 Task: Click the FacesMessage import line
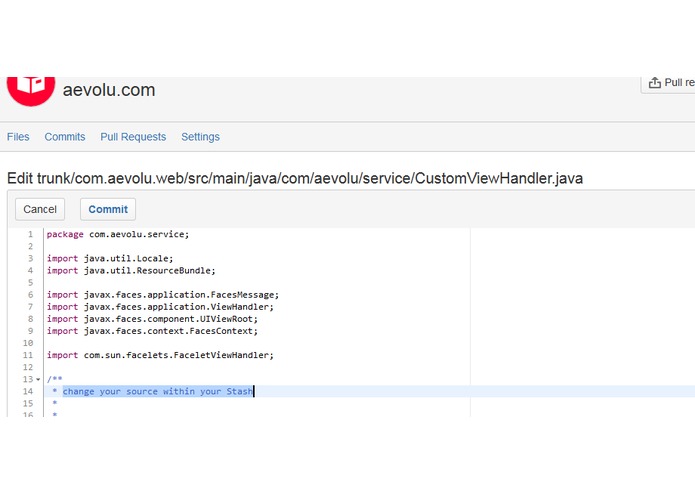[x=163, y=295]
